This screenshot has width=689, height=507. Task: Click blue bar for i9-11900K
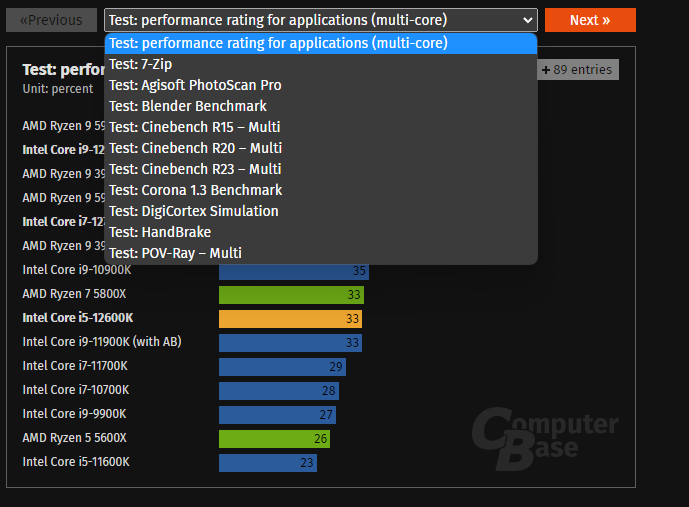pyautogui.click(x=290, y=343)
